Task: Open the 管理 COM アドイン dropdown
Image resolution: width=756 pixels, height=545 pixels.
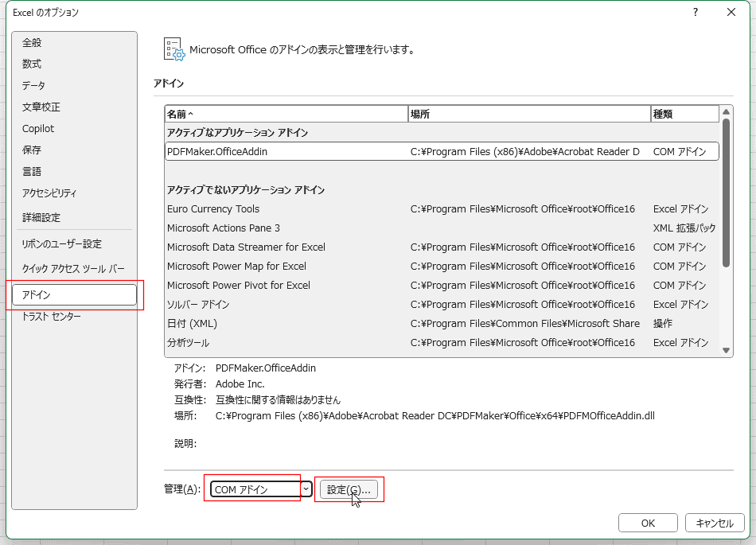Action: [x=261, y=489]
